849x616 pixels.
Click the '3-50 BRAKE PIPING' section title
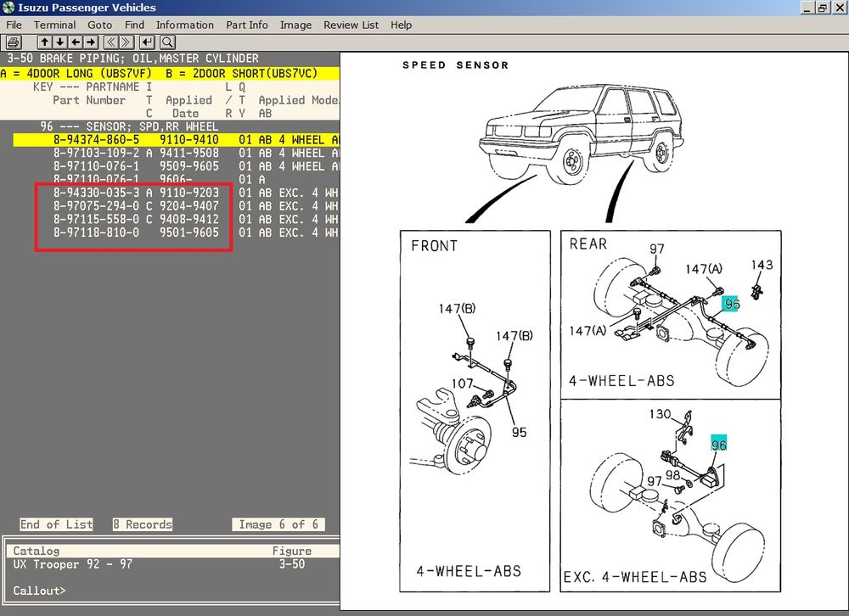tap(132, 58)
